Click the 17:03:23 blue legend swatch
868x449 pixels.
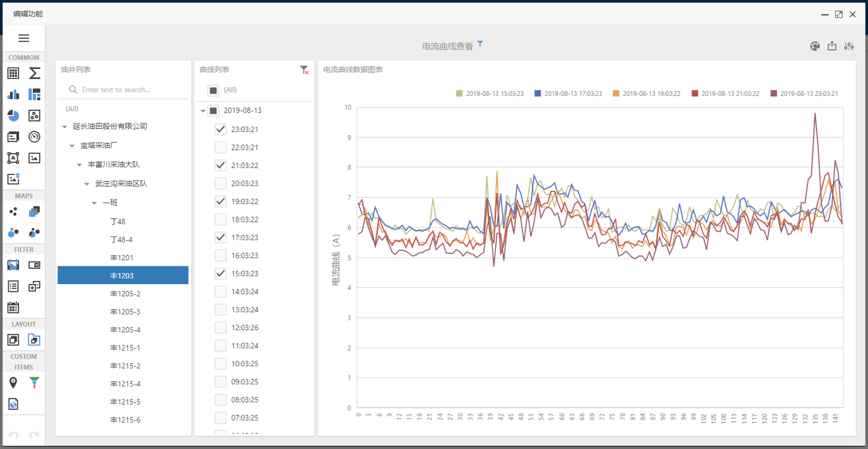[x=538, y=93]
